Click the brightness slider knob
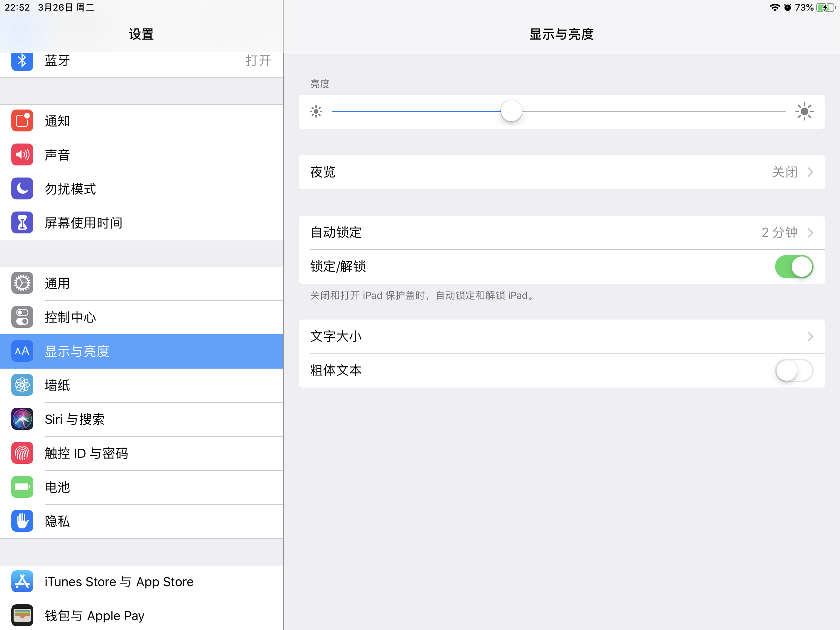The height and width of the screenshot is (630, 840). pos(511,111)
